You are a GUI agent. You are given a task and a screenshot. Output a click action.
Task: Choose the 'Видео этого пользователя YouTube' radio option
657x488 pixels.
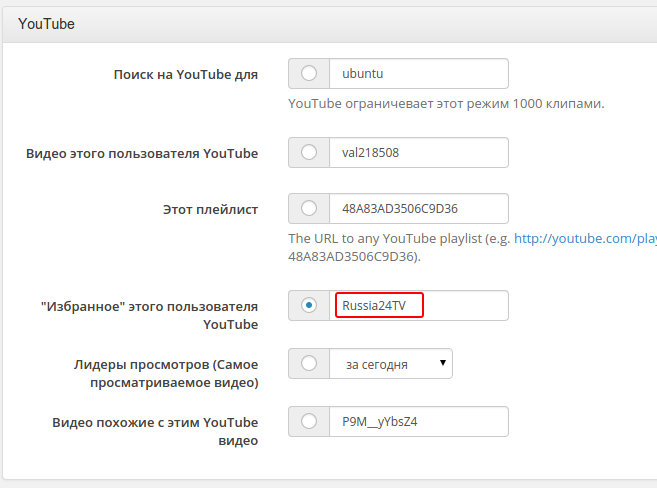point(309,152)
